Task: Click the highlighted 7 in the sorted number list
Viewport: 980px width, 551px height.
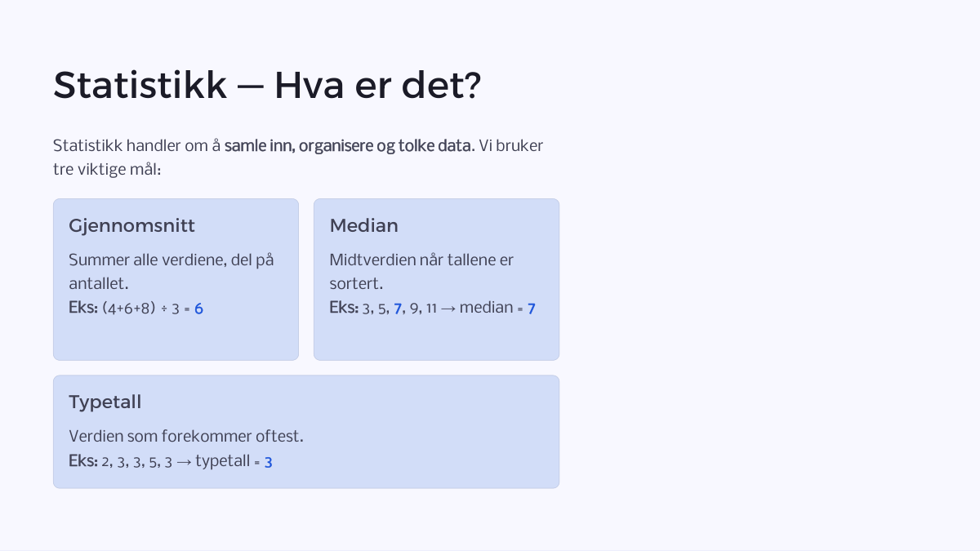Action: click(398, 309)
